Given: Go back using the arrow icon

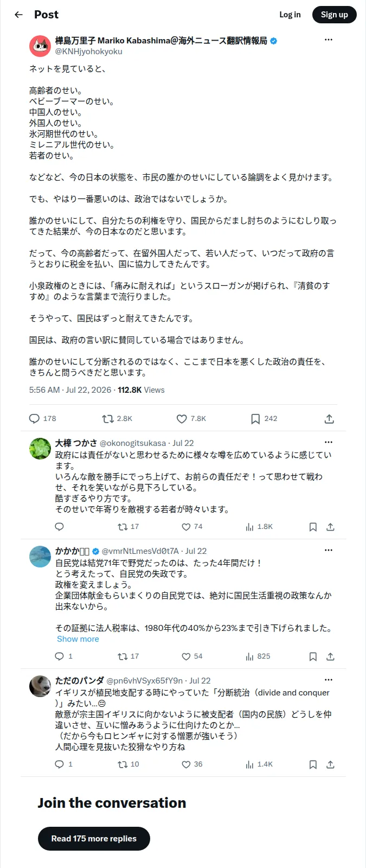Looking at the screenshot, I should click(x=18, y=15).
